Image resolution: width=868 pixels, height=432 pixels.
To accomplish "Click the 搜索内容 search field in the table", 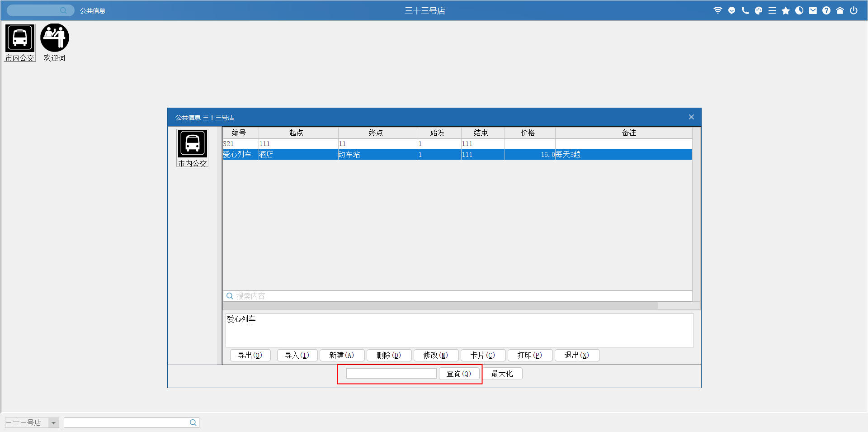I will tap(458, 296).
